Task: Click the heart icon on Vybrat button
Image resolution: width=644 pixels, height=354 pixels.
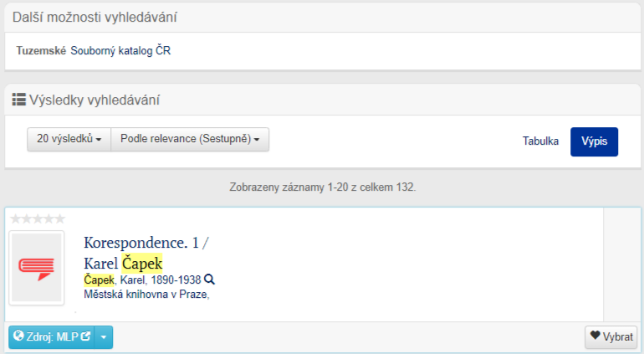Action: pos(595,336)
